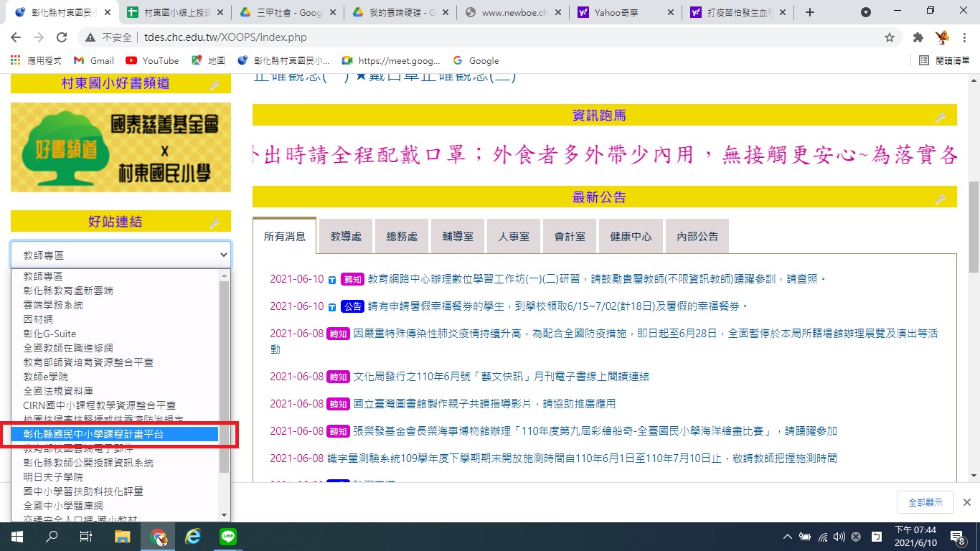Choose 教師e學院 option
This screenshot has width=980, height=551.
tap(116, 377)
